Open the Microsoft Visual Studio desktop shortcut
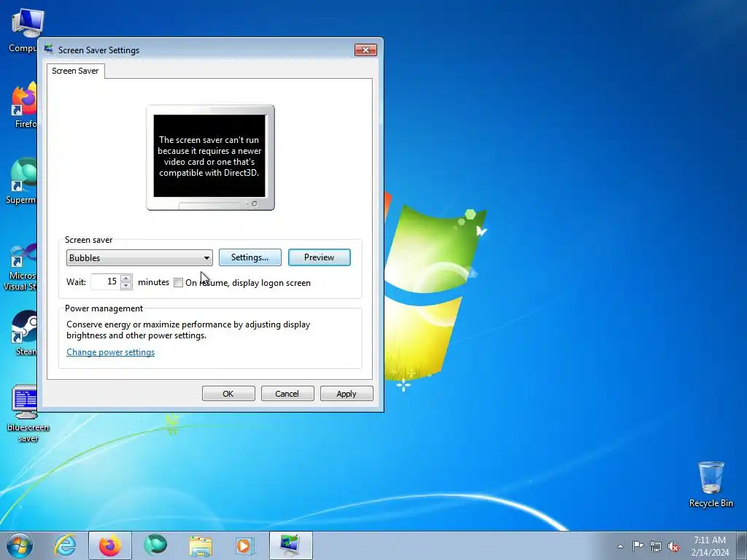The width and height of the screenshot is (747, 560). click(21, 267)
